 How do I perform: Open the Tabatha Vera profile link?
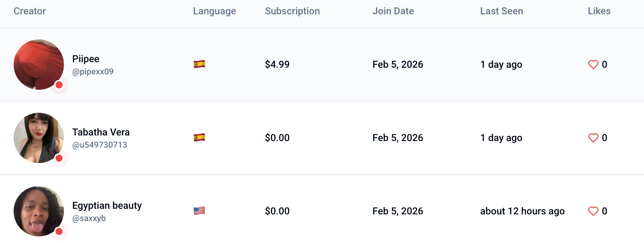[101, 132]
